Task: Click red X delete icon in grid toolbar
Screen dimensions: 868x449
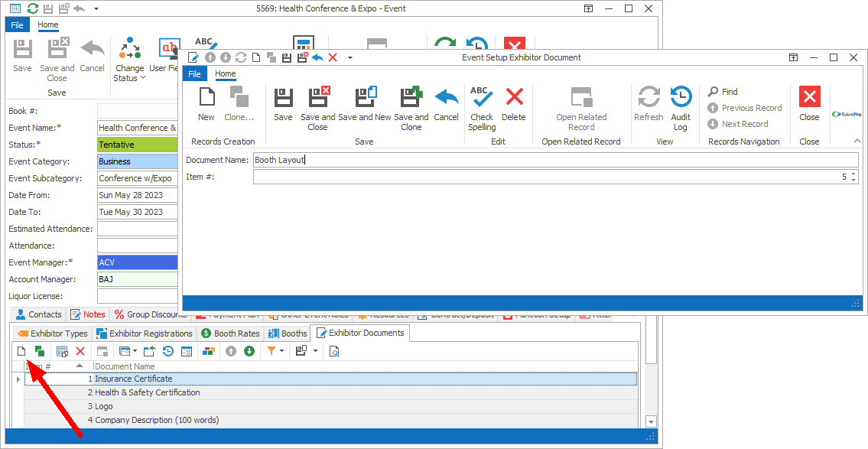Action: [80, 351]
